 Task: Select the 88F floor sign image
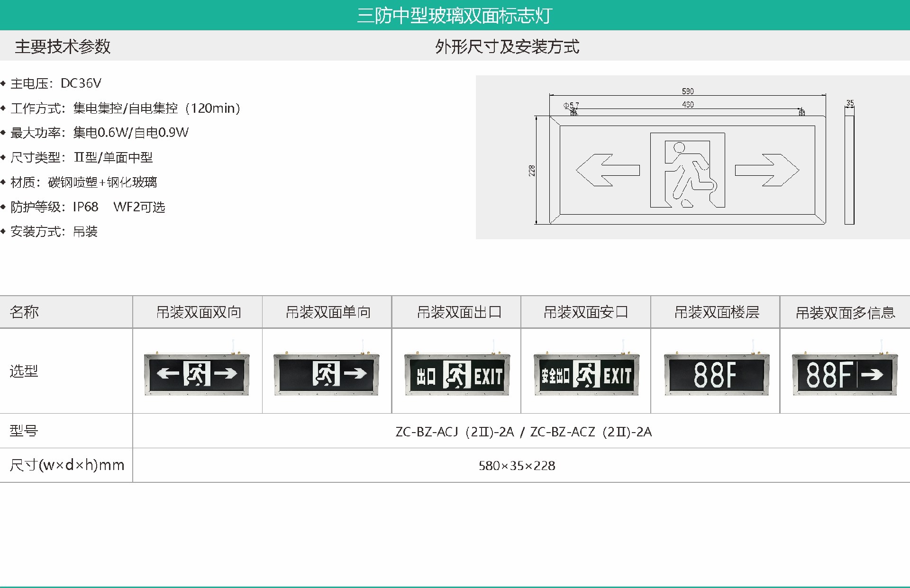point(715,373)
